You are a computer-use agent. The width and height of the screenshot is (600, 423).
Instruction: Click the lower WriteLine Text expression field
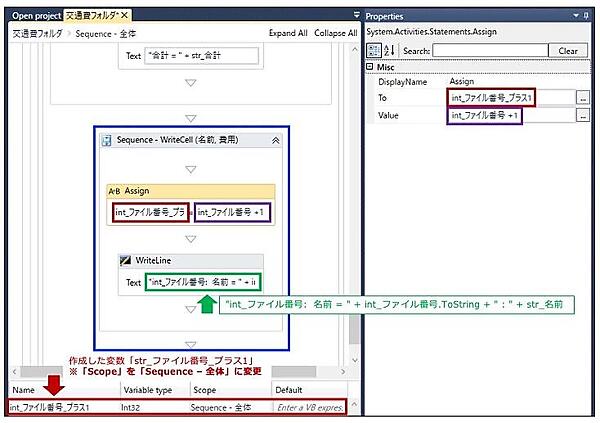[x=203, y=282]
